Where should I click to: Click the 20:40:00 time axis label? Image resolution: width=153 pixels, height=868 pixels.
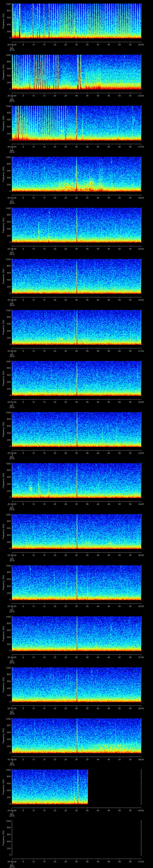(12, 861)
